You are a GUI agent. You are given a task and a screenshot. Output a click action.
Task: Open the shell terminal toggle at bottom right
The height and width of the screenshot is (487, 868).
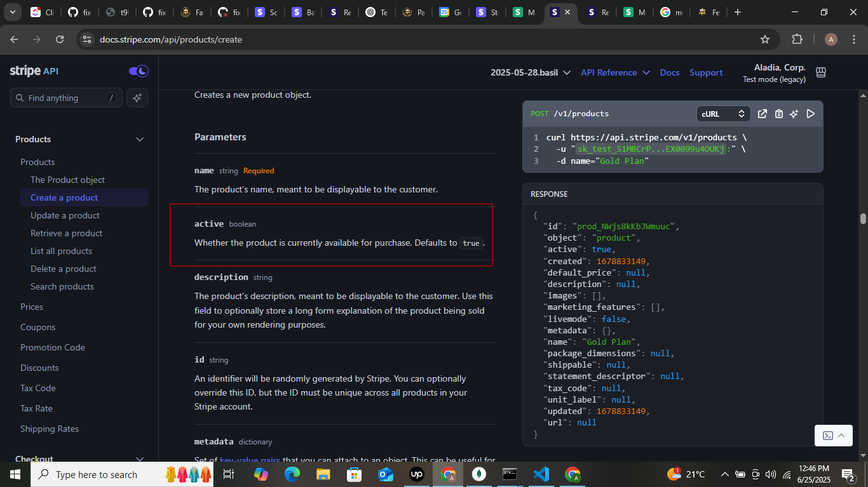pos(833,436)
